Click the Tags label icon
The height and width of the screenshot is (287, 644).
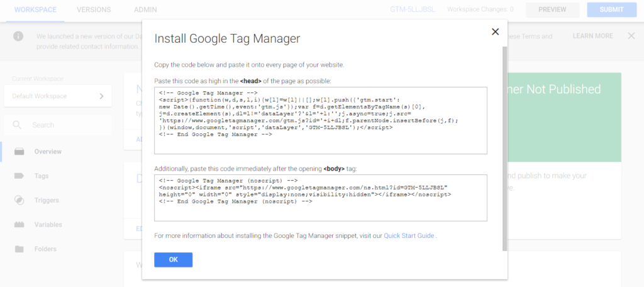pyautogui.click(x=19, y=176)
